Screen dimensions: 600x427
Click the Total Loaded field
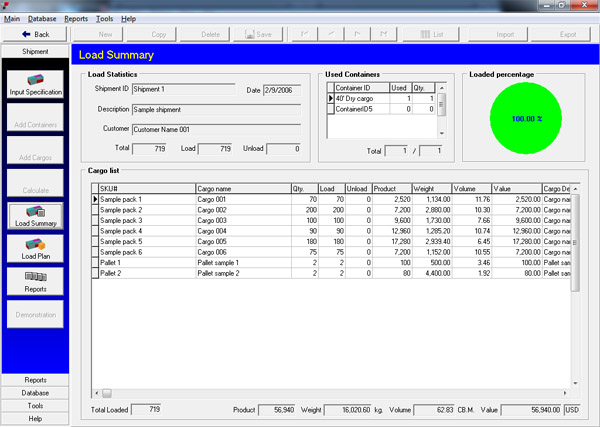[x=146, y=409]
